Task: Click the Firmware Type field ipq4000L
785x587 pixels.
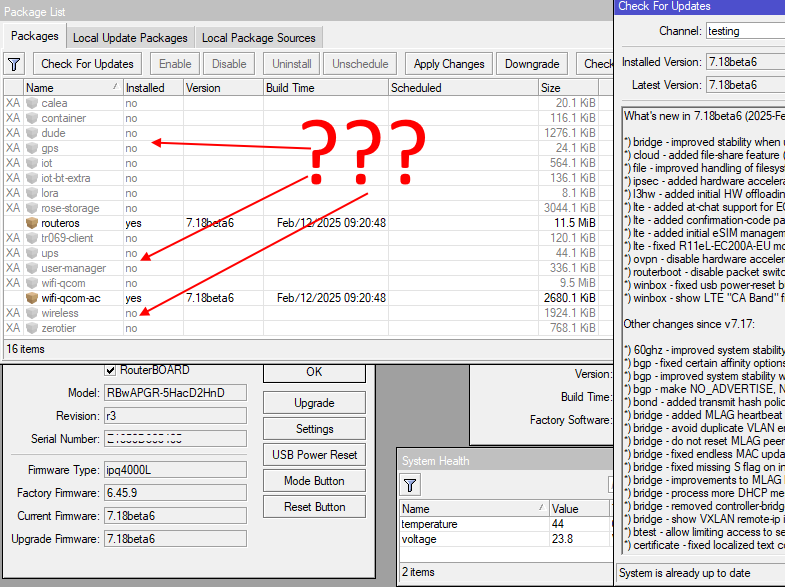Action: [x=175, y=470]
